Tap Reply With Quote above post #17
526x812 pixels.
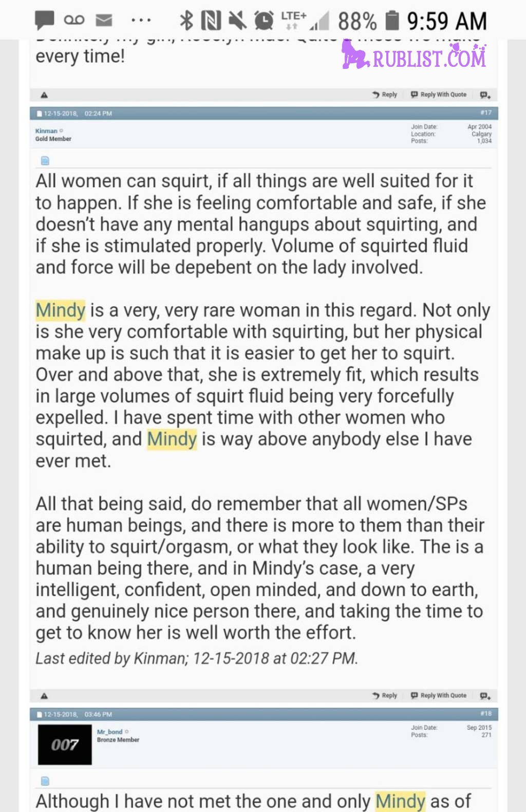coord(439,95)
